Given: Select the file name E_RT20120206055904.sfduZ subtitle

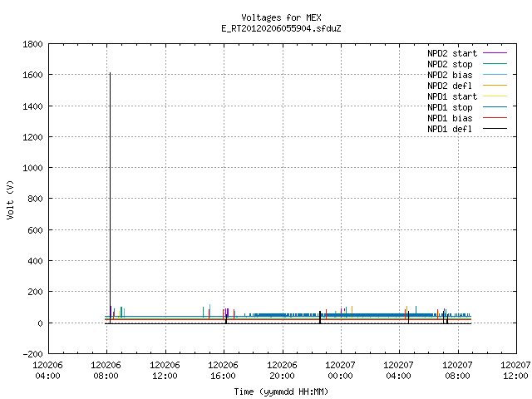Looking at the screenshot, I should pyautogui.click(x=281, y=28).
